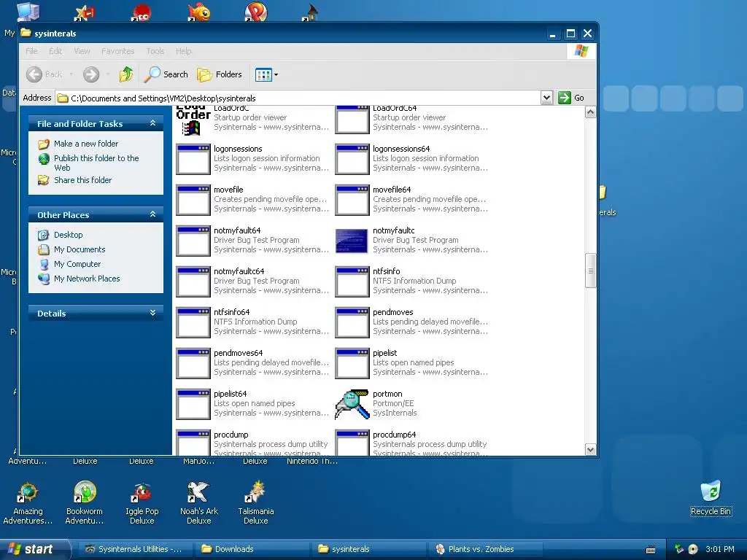Open the Help menu
Image resolution: width=747 pixels, height=560 pixels.
[x=183, y=51]
